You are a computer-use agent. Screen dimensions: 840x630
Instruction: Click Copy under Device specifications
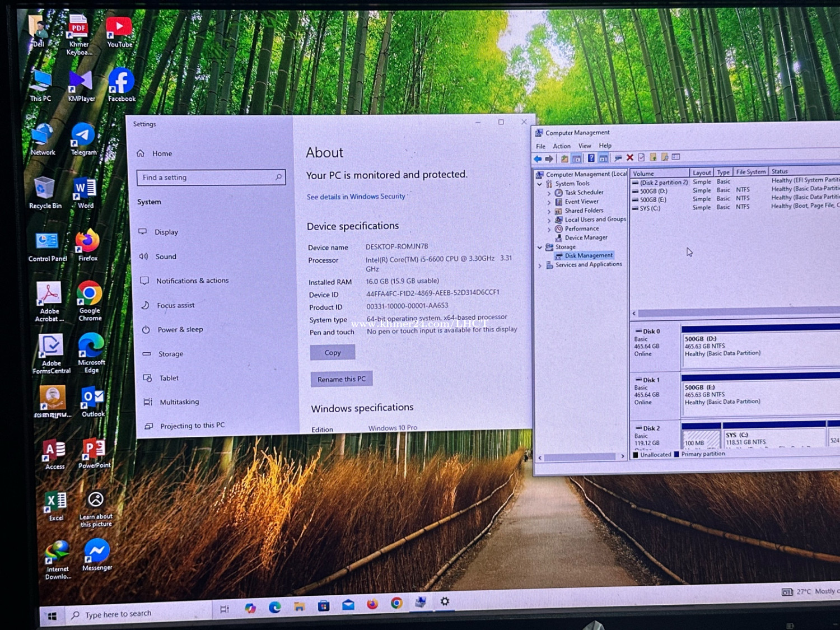(333, 353)
